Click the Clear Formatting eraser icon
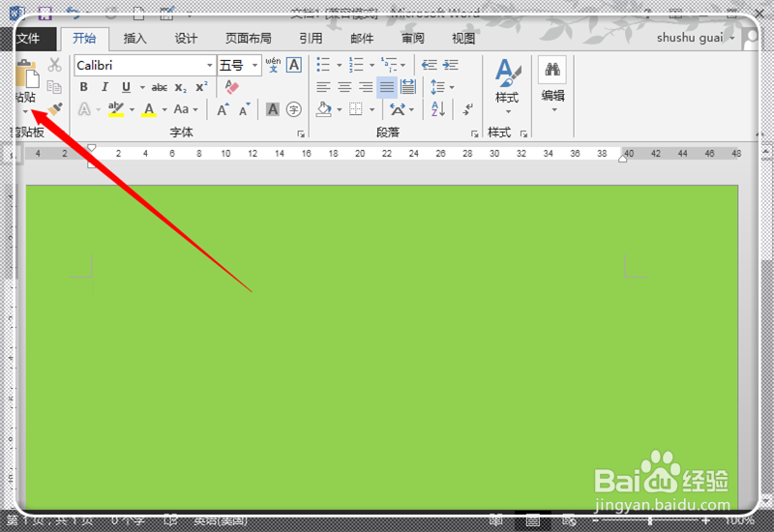The width and height of the screenshot is (774, 532). click(231, 87)
